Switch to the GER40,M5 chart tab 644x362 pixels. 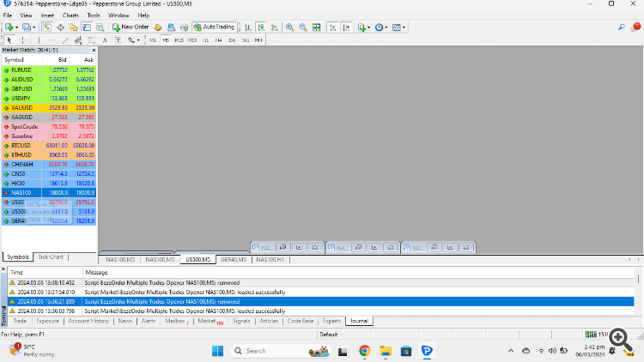click(x=234, y=259)
